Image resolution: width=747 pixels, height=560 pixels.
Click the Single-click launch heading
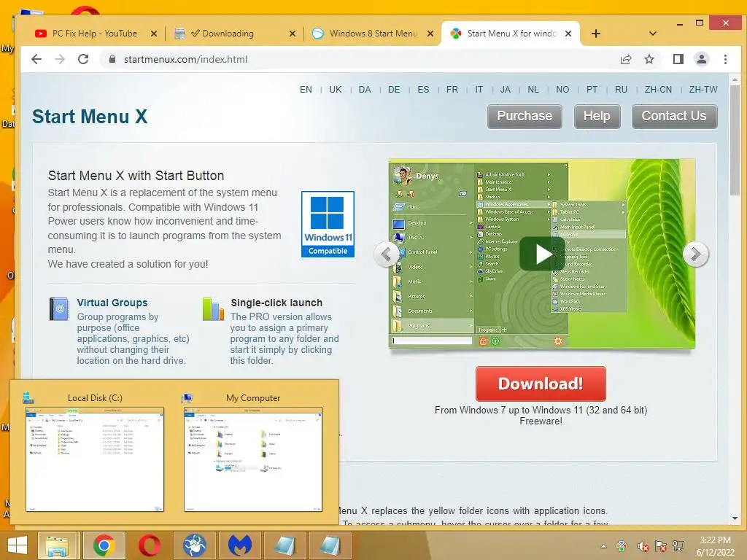click(276, 303)
